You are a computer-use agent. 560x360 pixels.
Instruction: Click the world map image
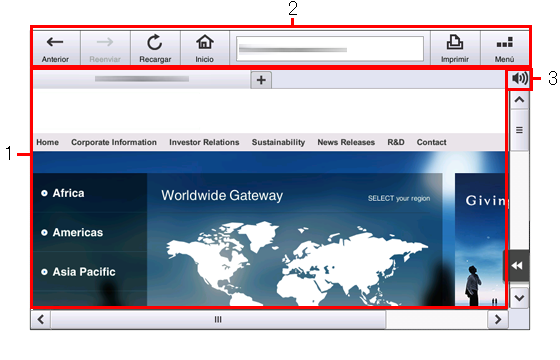coord(296,263)
